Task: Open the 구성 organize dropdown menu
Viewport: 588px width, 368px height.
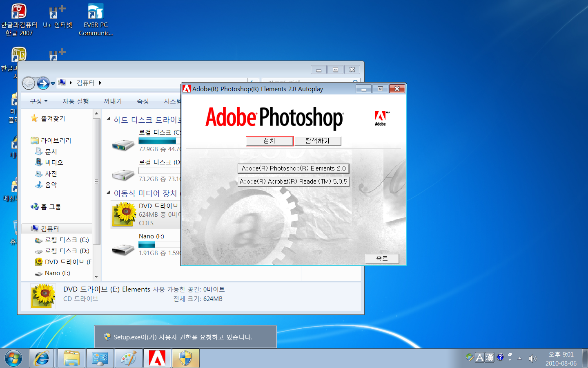Action: pos(38,101)
